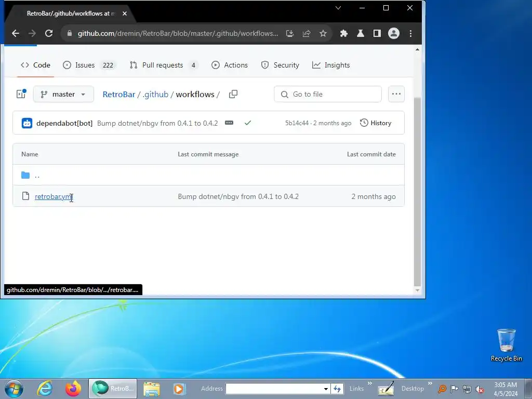Image resolution: width=532 pixels, height=399 pixels.
Task: Click the page vertical scrollbar thumb
Action: (x=417, y=191)
